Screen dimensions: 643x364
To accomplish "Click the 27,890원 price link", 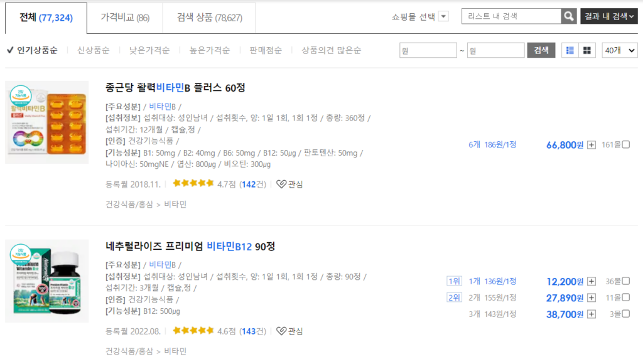I will click(x=565, y=298).
